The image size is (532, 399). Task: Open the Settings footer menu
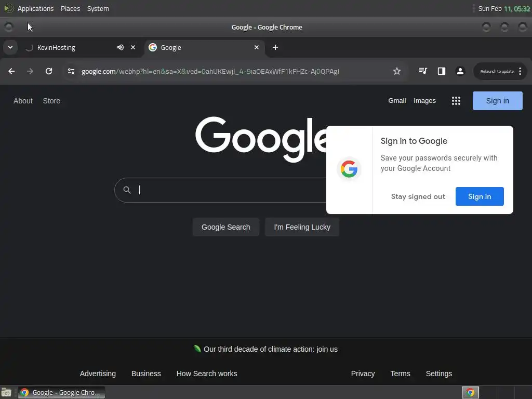tap(438, 374)
